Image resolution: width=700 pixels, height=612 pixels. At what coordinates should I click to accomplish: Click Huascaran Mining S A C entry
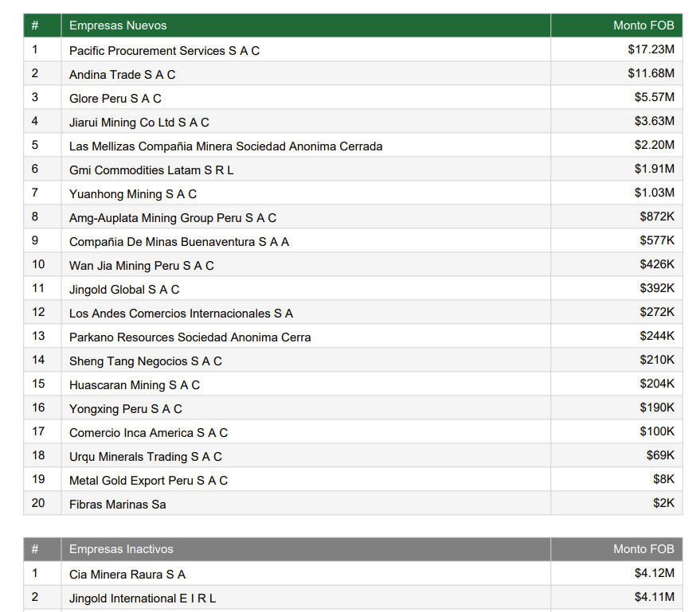(x=134, y=384)
